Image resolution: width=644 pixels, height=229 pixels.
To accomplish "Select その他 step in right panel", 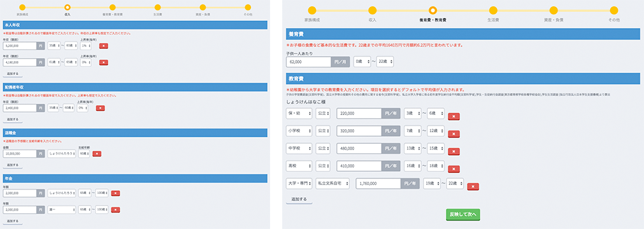I will [x=614, y=11].
